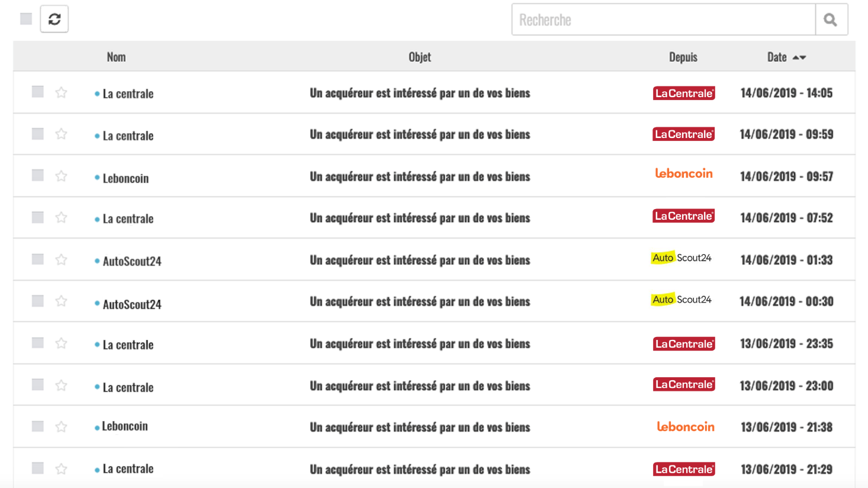The image size is (868, 488).
Task: Star the AutoScout24 message from 00:30
Action: (x=61, y=301)
